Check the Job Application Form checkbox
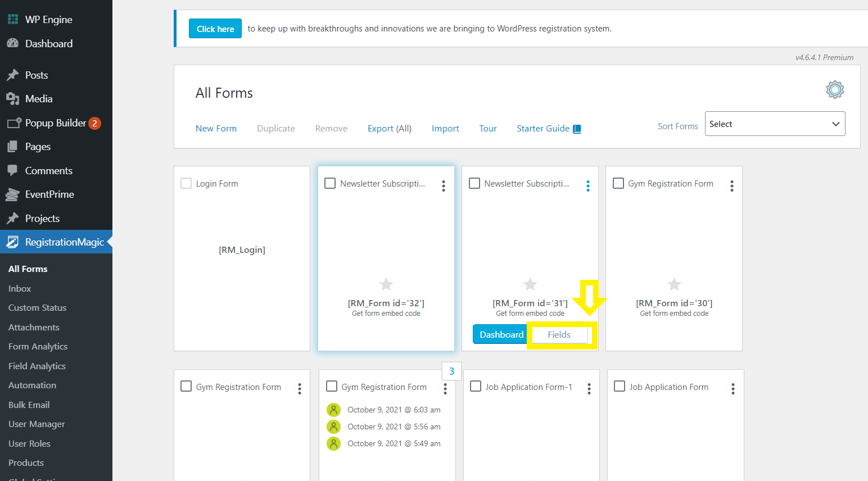The image size is (868, 481). point(620,386)
